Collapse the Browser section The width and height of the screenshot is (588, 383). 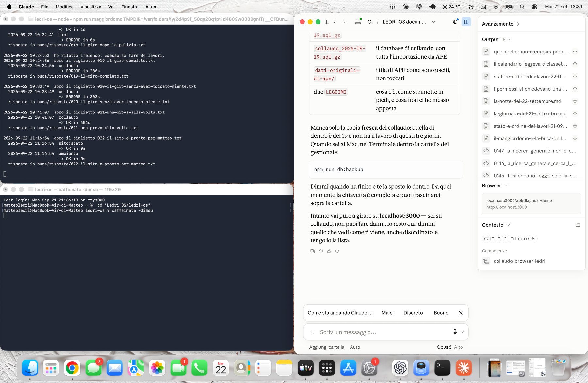click(x=506, y=186)
